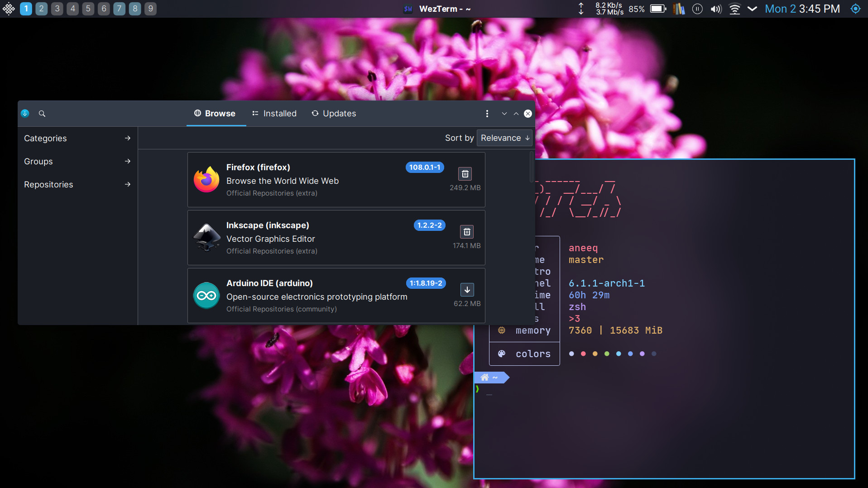The width and height of the screenshot is (868, 488).
Task: Click the Discover shield icon in the window corner
Action: point(25,113)
